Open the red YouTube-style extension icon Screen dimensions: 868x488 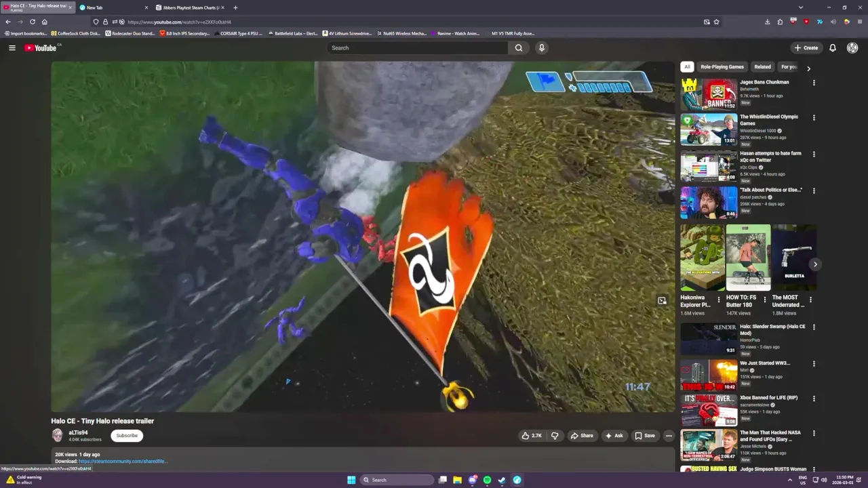click(806, 22)
